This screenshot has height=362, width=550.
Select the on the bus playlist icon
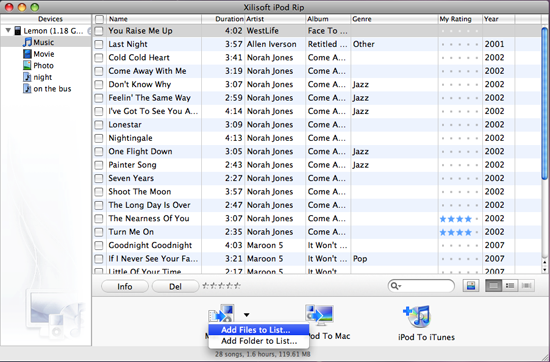(x=27, y=89)
